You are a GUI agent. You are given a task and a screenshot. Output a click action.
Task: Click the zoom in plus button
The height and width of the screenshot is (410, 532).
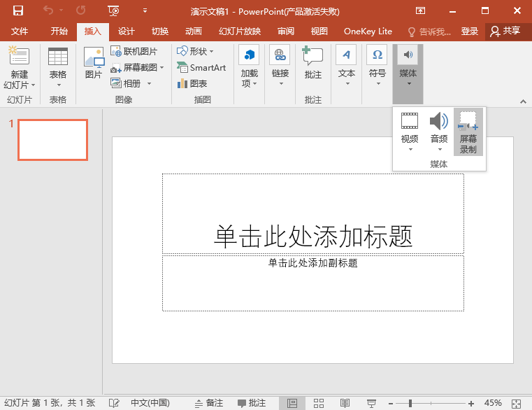point(471,404)
